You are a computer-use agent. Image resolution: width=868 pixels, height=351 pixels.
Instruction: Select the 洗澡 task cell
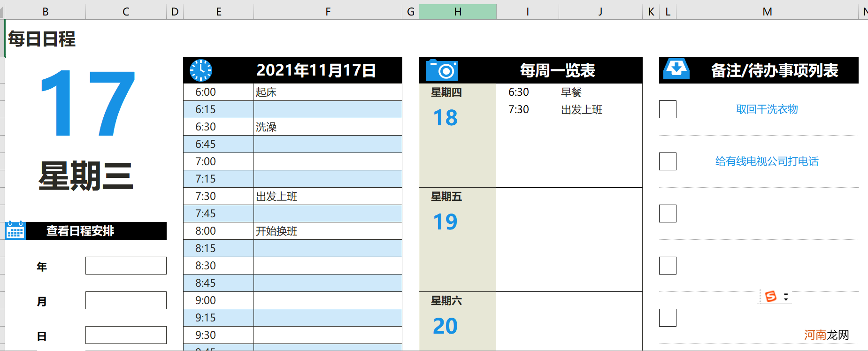(x=328, y=127)
